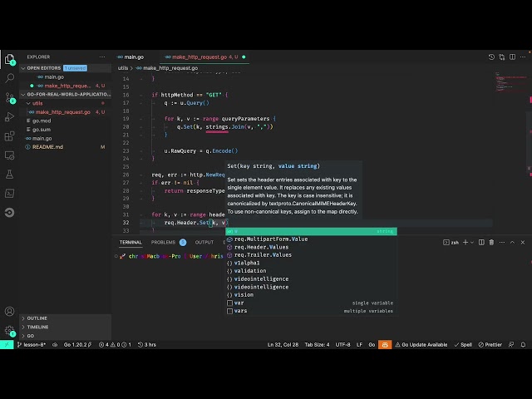The height and width of the screenshot is (399, 532).
Task: Open terminal panel more actions ellipsis
Action: [502, 242]
